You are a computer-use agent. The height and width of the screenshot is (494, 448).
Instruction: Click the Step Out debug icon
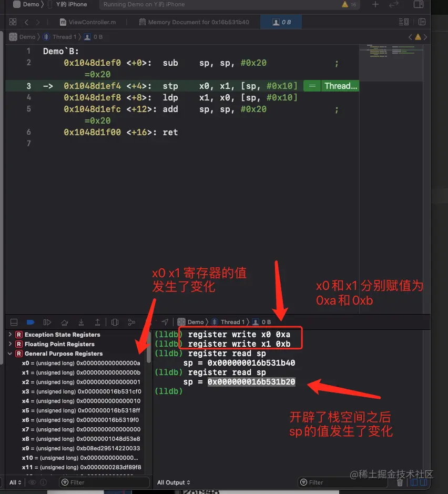(97, 321)
